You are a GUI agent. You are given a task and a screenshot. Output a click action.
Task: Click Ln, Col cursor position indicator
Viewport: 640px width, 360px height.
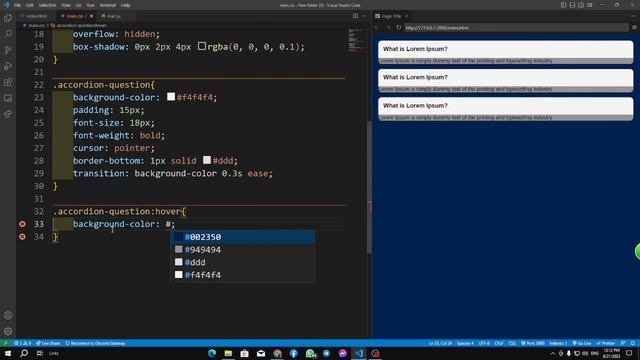[x=440, y=343]
